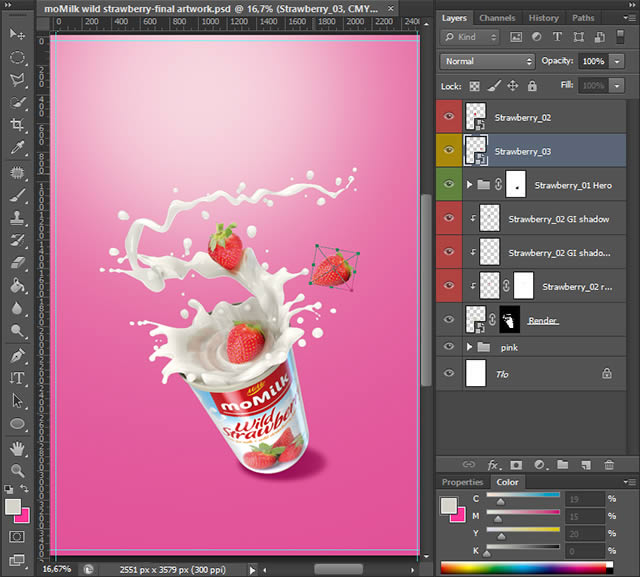
Task: Select the Polygonal Lasso tool
Action: pyautogui.click(x=17, y=79)
